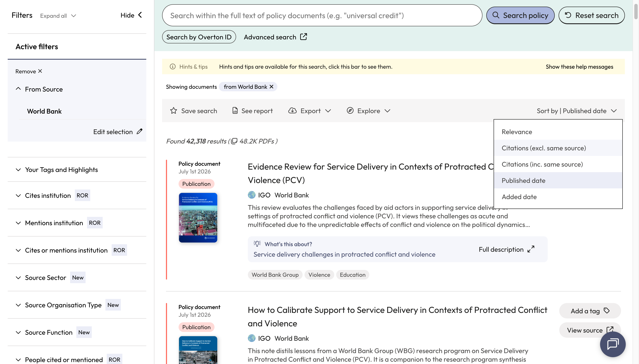
Task: Click the Save search star icon
Action: click(173, 111)
